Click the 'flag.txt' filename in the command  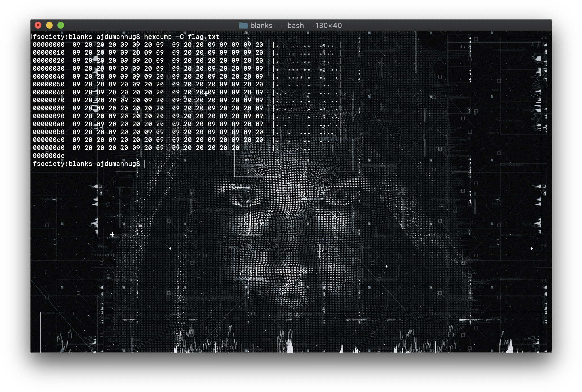tap(204, 37)
